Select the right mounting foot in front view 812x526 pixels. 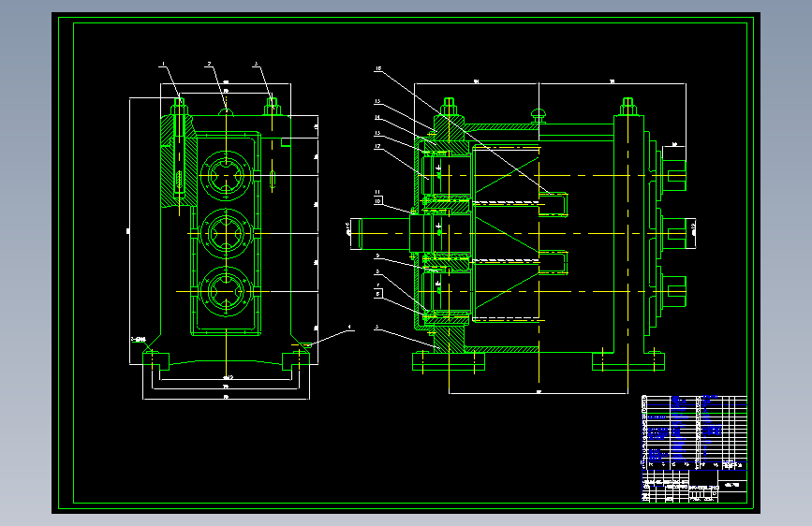click(296, 361)
